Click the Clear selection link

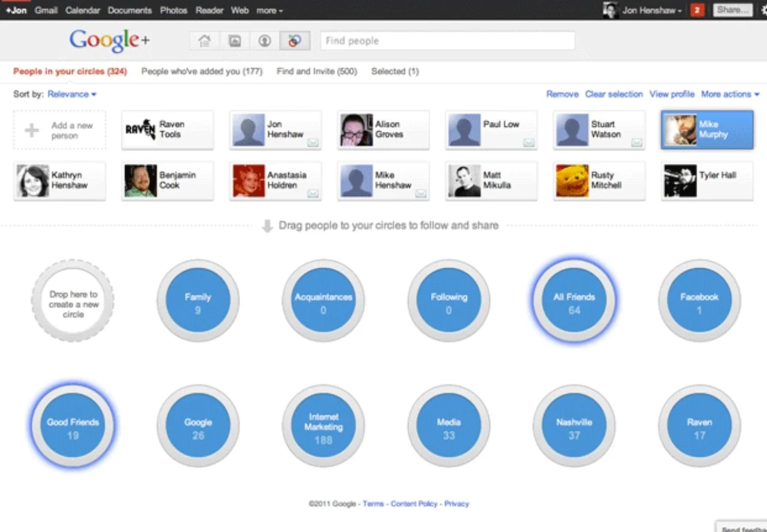pyautogui.click(x=614, y=94)
